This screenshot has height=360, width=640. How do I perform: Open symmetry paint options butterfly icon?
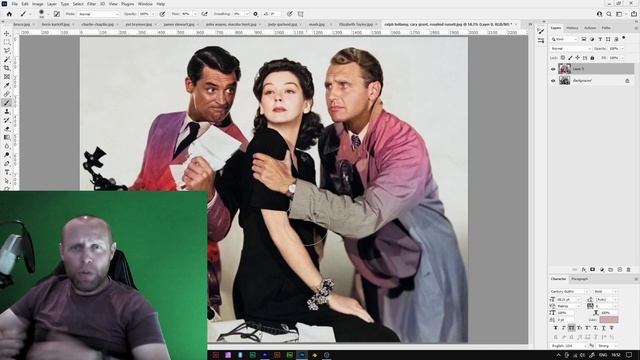click(x=301, y=14)
